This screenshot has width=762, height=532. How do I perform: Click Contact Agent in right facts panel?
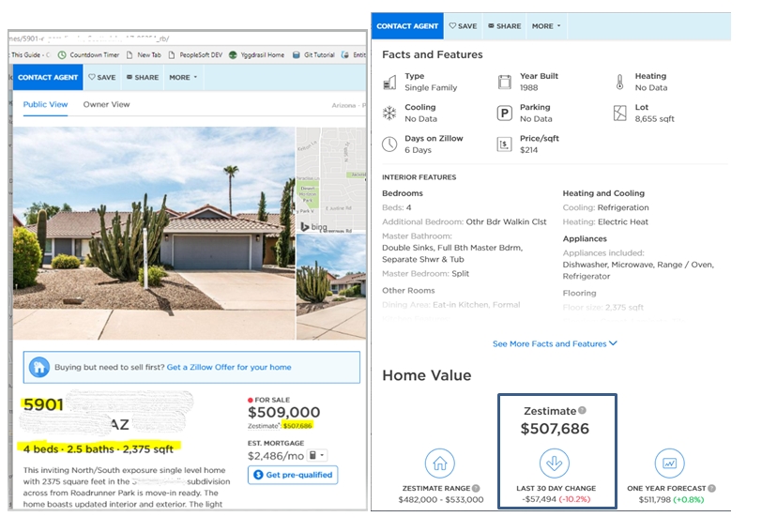tap(407, 26)
